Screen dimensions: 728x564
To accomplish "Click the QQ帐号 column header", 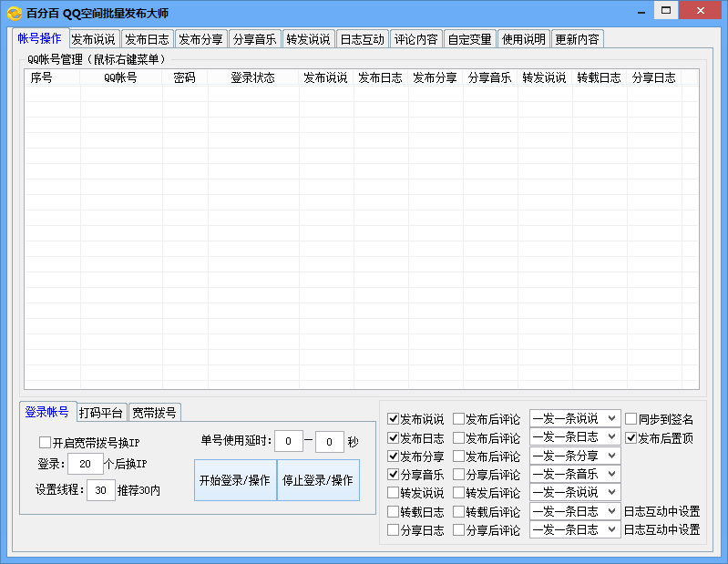I will coord(120,78).
